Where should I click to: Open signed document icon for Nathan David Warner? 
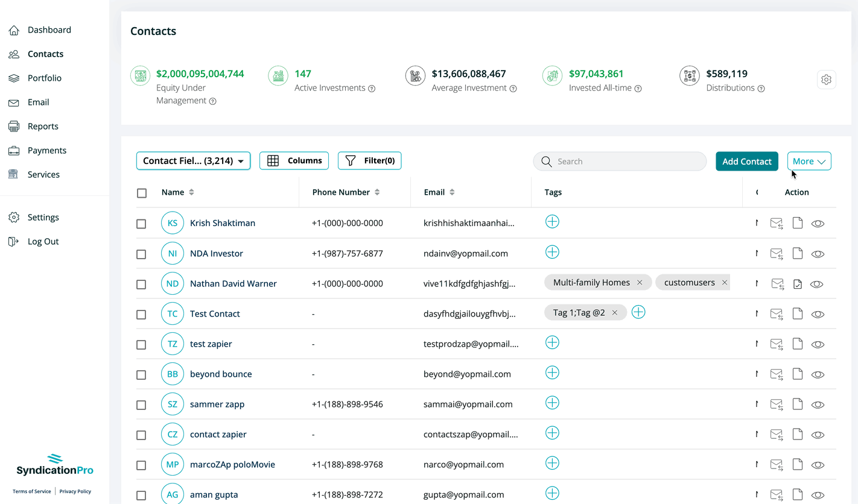[x=798, y=284]
